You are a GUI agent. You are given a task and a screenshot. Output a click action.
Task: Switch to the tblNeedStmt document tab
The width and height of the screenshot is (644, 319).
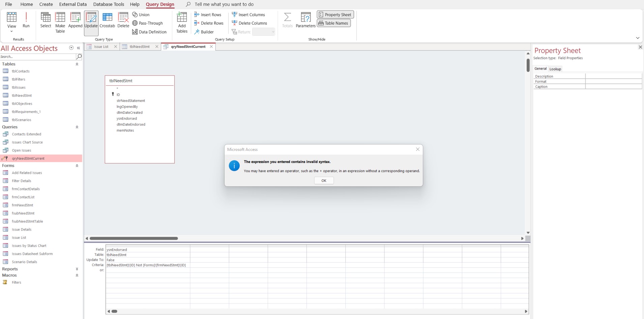pos(139,47)
